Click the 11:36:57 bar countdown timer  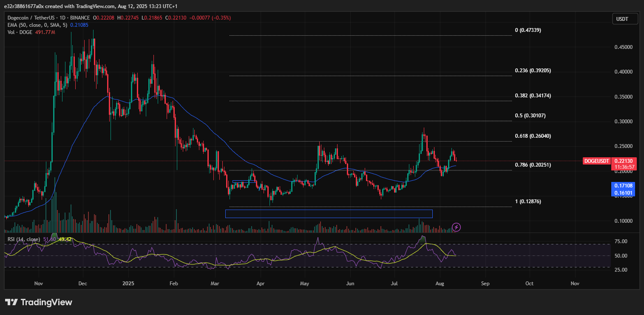(x=624, y=167)
